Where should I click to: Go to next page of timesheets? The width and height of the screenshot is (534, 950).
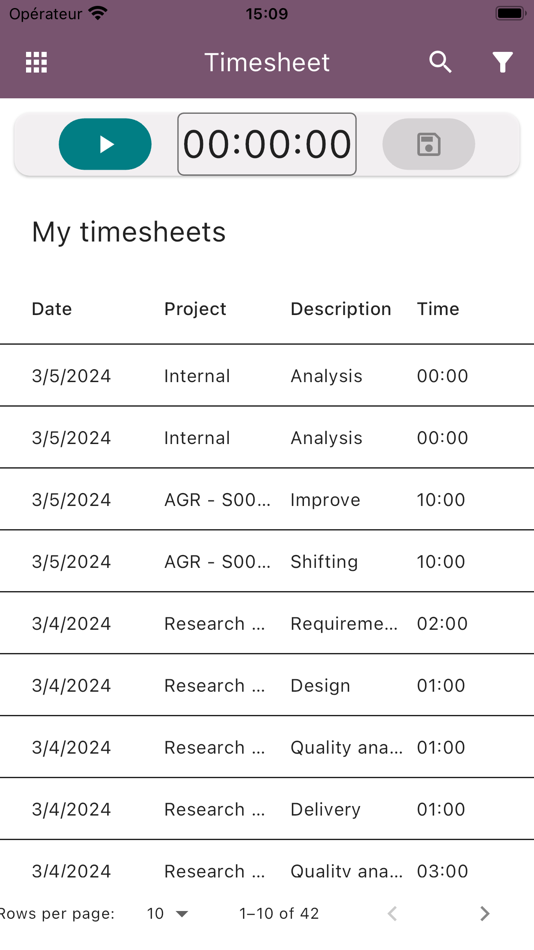point(484,913)
